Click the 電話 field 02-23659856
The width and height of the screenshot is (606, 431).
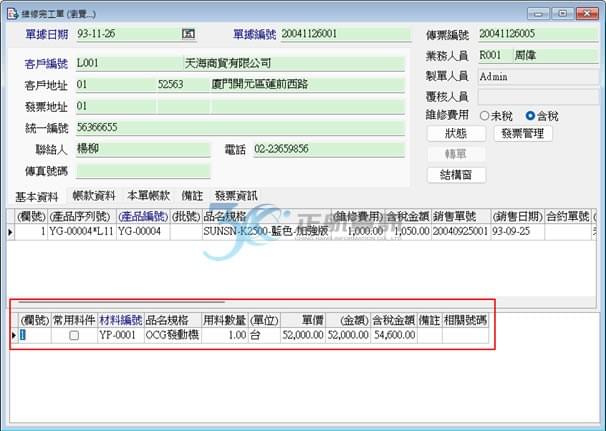(x=329, y=149)
